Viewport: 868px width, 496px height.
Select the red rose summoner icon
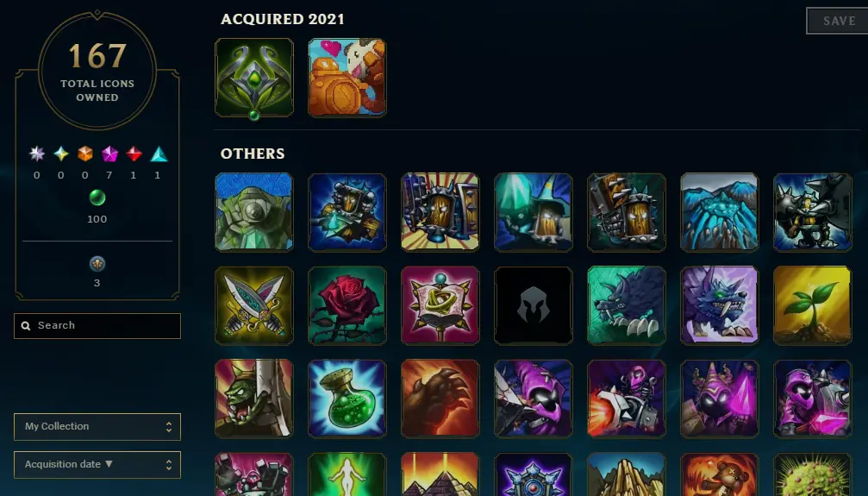point(347,305)
